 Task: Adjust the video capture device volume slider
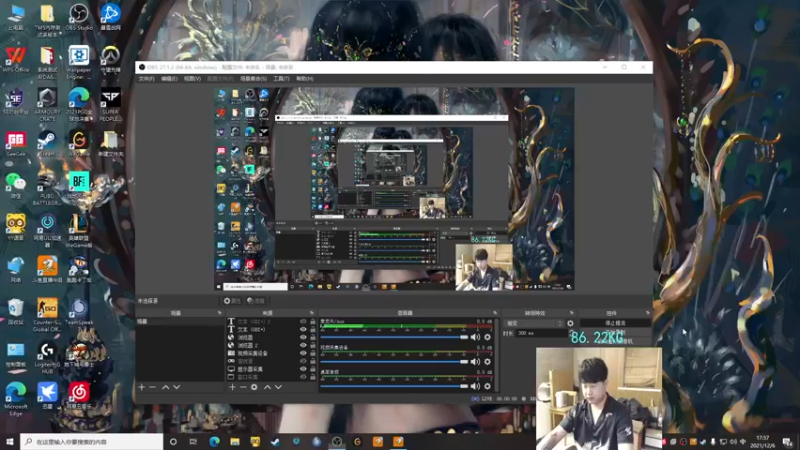pyautogui.click(x=394, y=362)
